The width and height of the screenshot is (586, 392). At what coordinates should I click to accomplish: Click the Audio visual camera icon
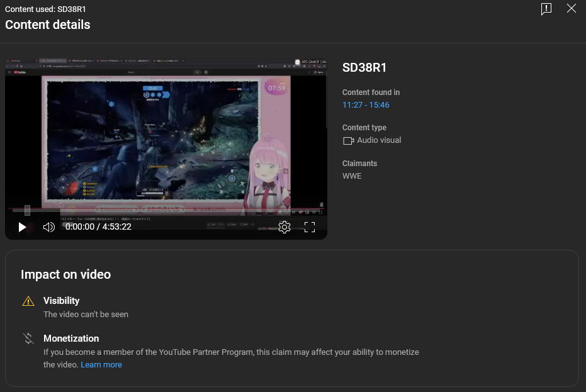(x=348, y=141)
